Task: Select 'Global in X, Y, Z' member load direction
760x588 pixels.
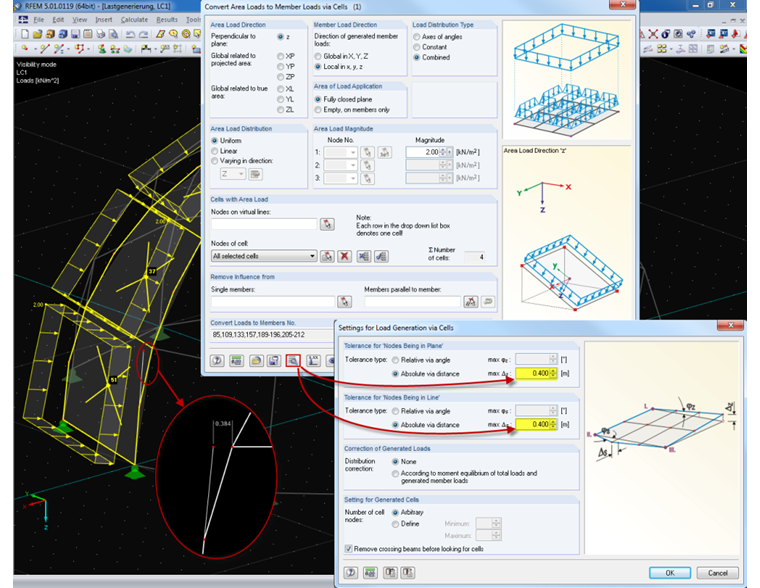Action: [318, 56]
